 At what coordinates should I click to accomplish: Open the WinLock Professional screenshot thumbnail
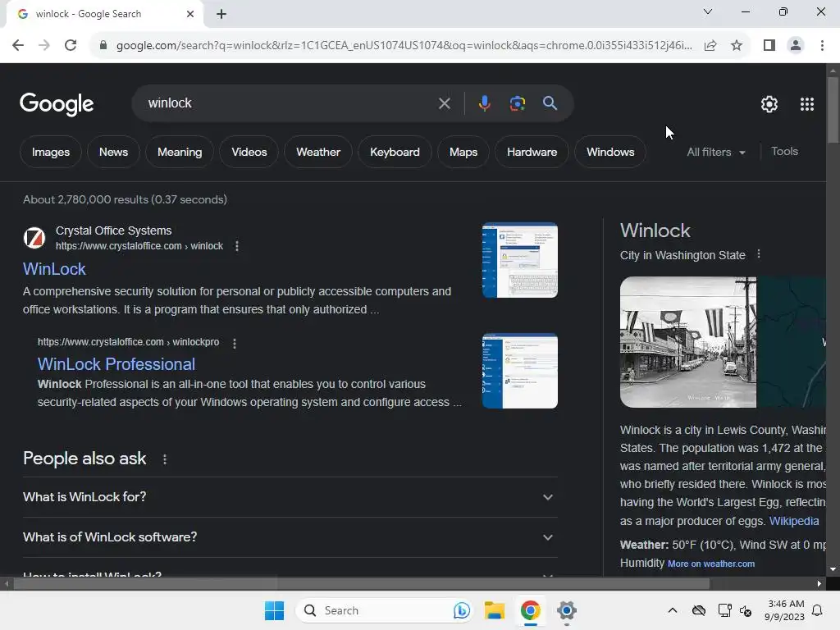pos(519,371)
